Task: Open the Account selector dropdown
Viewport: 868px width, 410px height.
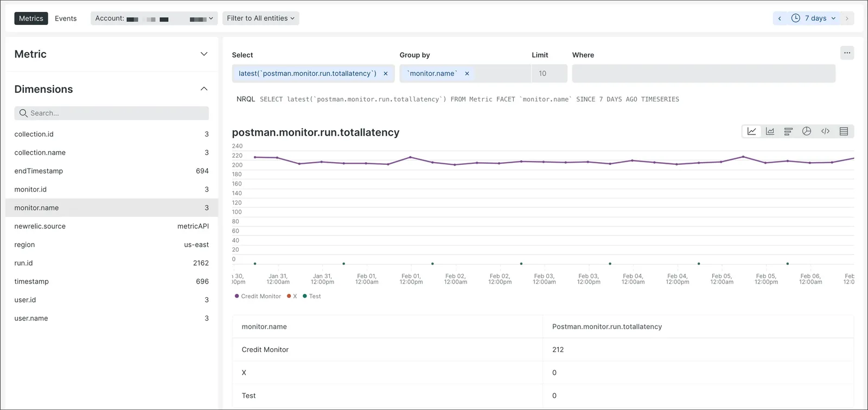Action: point(154,18)
